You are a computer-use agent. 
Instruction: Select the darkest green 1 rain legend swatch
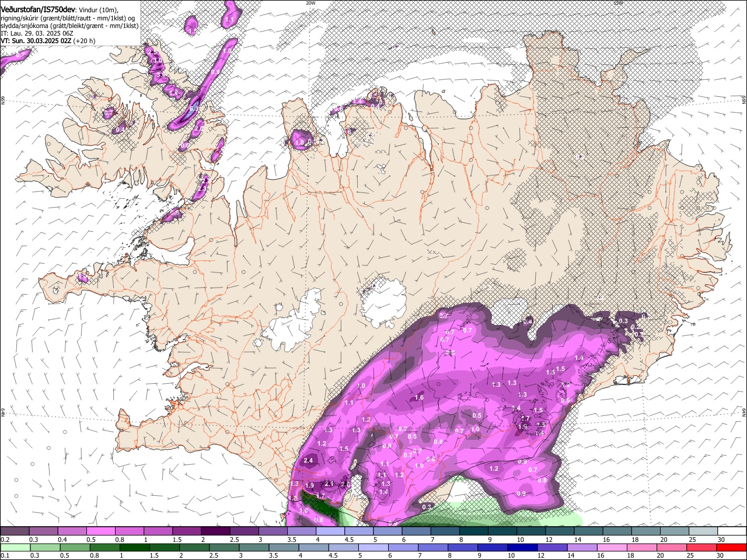(x=134, y=547)
